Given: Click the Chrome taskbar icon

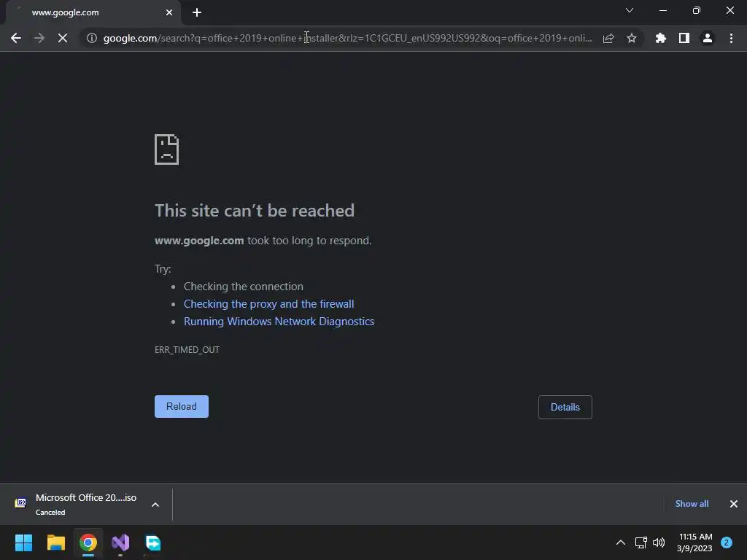Looking at the screenshot, I should point(88,542).
